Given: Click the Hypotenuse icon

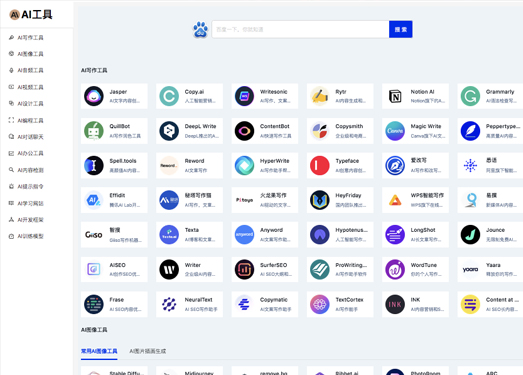Looking at the screenshot, I should 320,235.
